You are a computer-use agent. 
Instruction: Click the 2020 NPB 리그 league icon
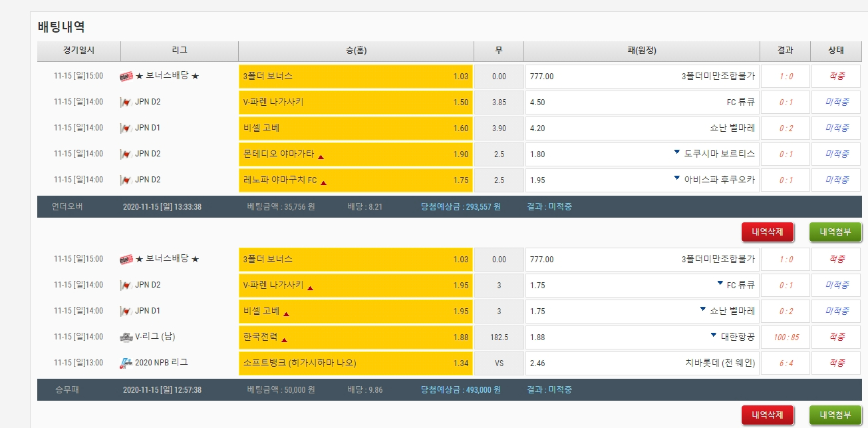click(x=126, y=363)
